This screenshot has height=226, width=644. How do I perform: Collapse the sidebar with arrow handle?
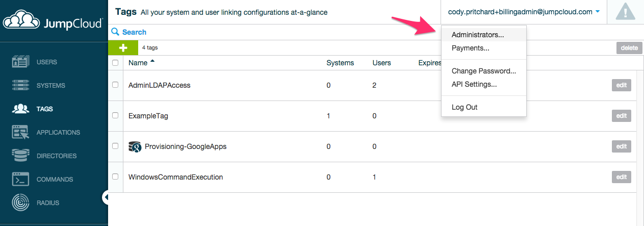click(106, 197)
